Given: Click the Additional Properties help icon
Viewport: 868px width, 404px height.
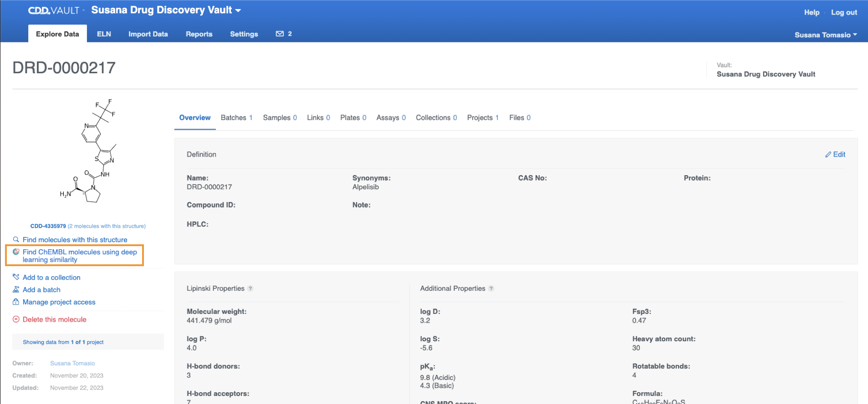Looking at the screenshot, I should (491, 288).
